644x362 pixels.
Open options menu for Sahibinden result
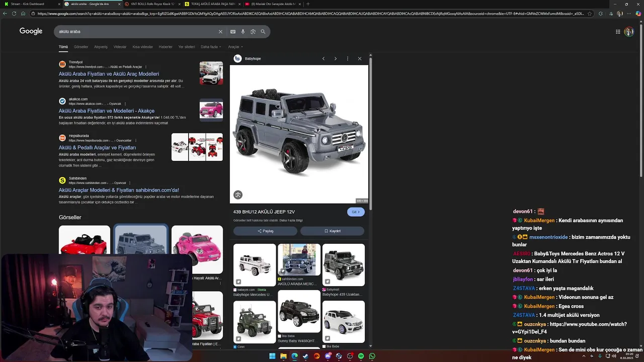coord(130,183)
